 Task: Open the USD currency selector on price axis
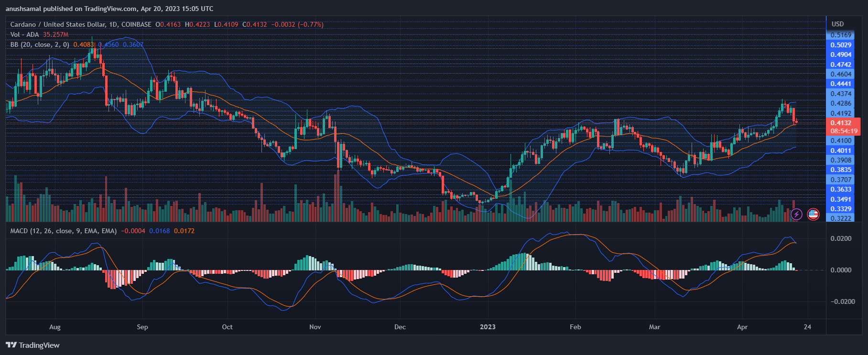point(837,24)
